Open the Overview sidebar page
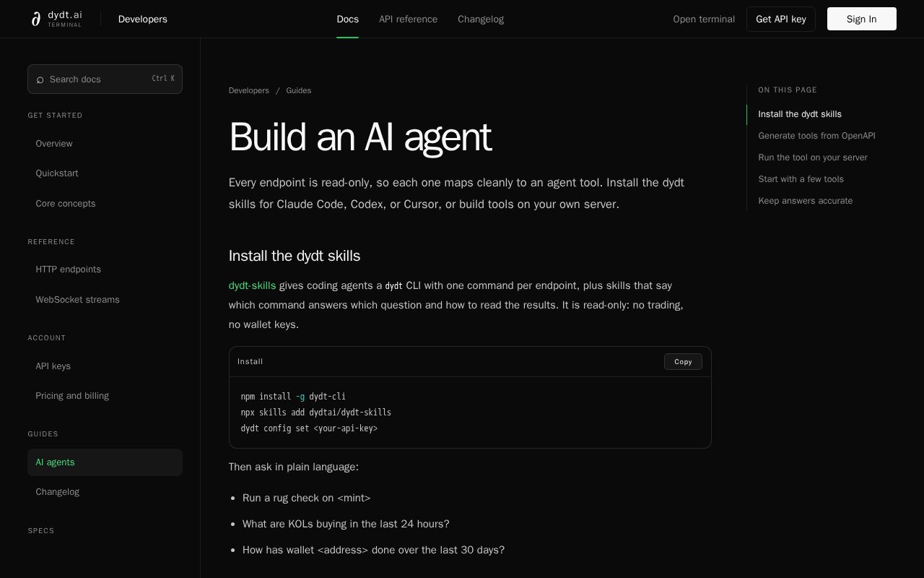The height and width of the screenshot is (578, 924). click(105, 144)
